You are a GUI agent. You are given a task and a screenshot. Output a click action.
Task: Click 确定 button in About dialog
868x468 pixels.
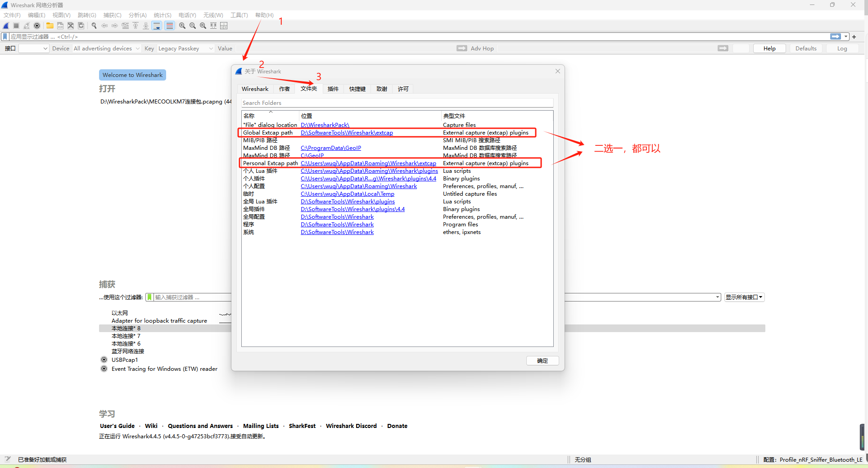pos(542,361)
